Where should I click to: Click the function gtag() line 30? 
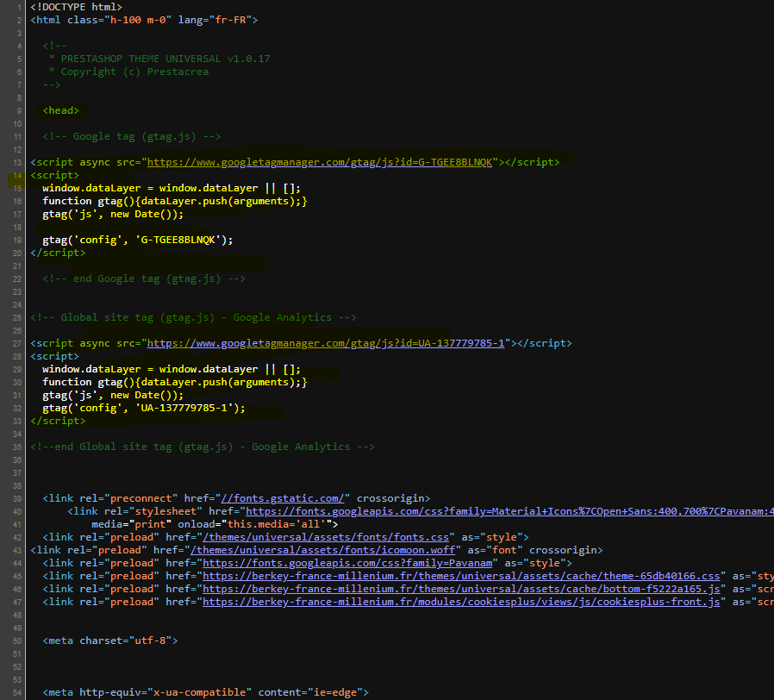(175, 382)
